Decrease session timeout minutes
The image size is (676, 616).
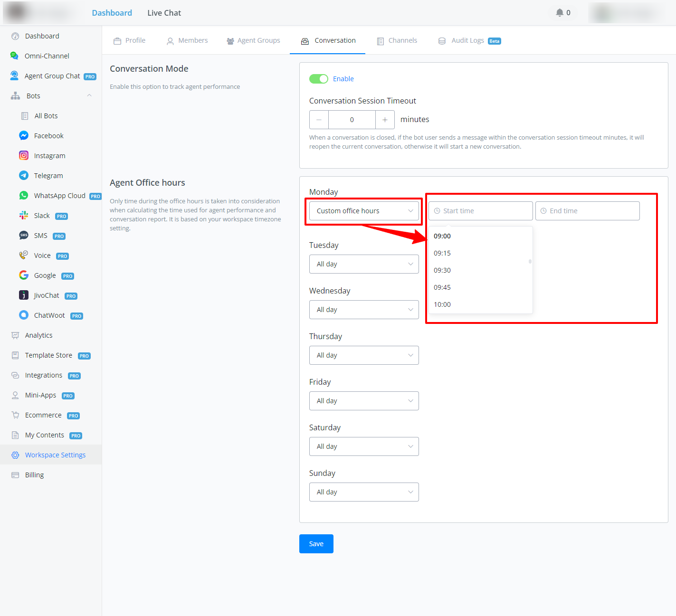tap(319, 120)
